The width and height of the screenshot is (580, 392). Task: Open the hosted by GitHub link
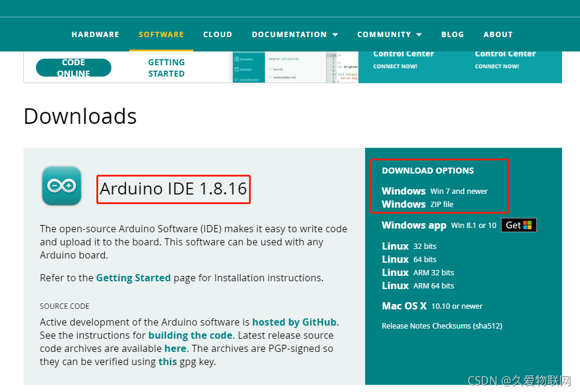tap(294, 322)
